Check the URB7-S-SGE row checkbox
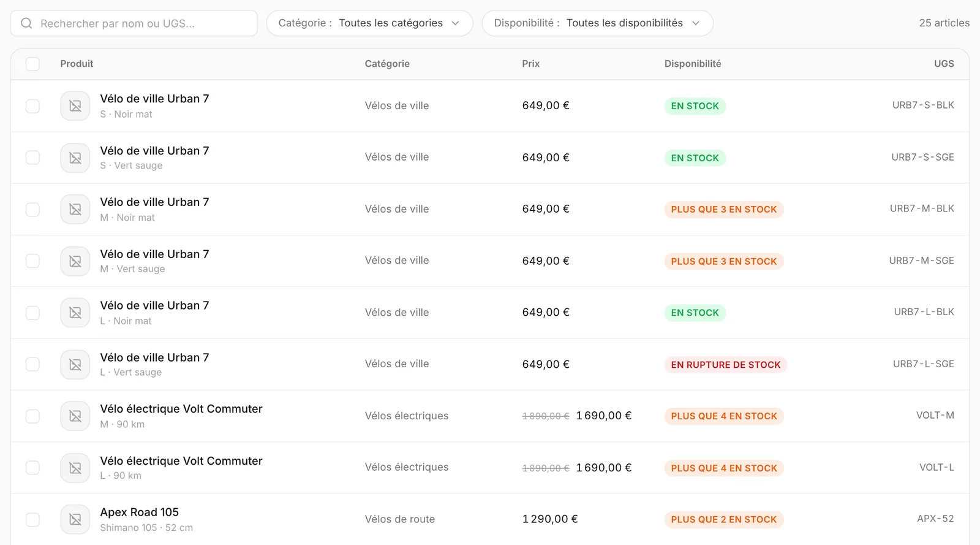Screen dimensions: 980x545 pos(32,158)
